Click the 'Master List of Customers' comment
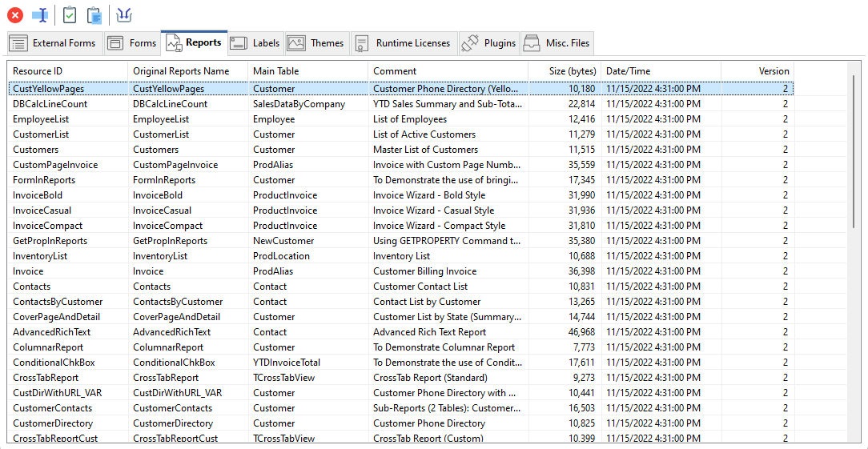This screenshot has width=868, height=449. [425, 150]
